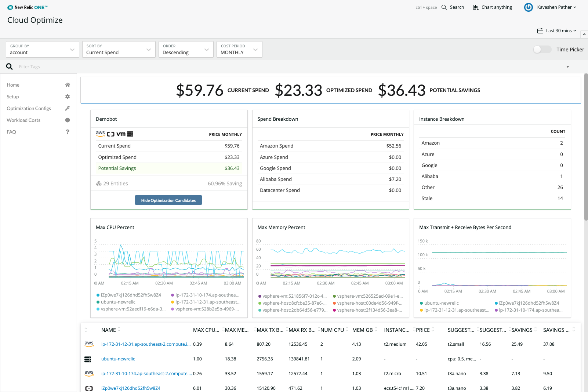This screenshot has width=588, height=392.
Task: Open the Search magnifier in header
Action: pyautogui.click(x=444, y=7)
